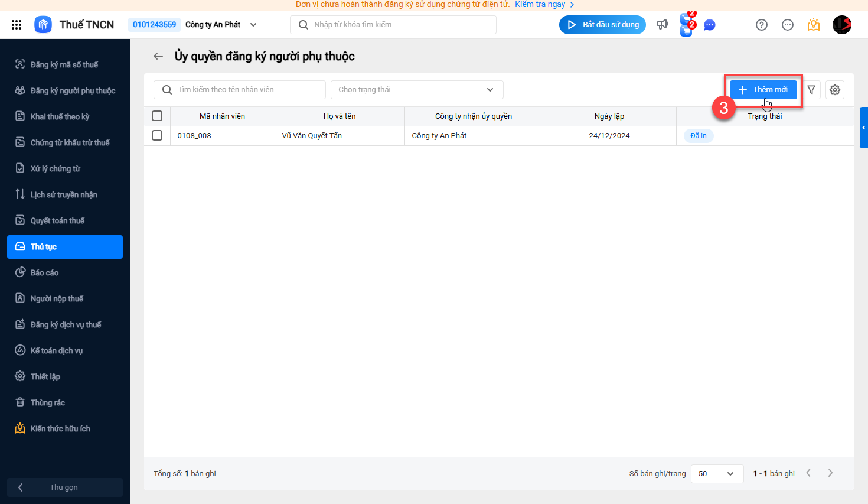Click the Mã nhân viên column header
Viewport: 868px width, 504px height.
point(222,116)
